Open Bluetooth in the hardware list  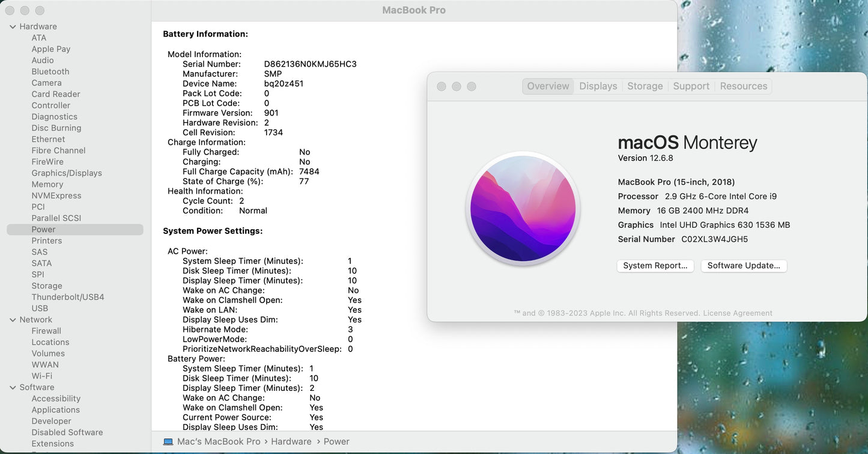pyautogui.click(x=50, y=72)
